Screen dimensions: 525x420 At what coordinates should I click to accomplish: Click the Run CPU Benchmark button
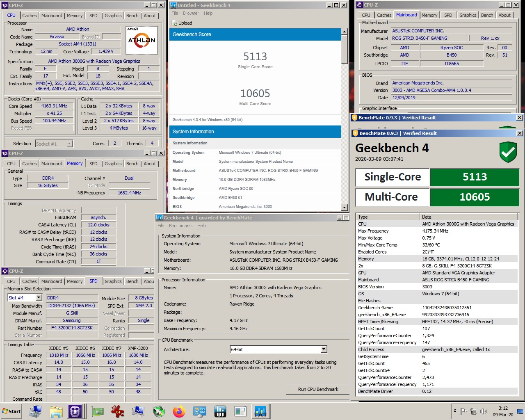click(318, 389)
